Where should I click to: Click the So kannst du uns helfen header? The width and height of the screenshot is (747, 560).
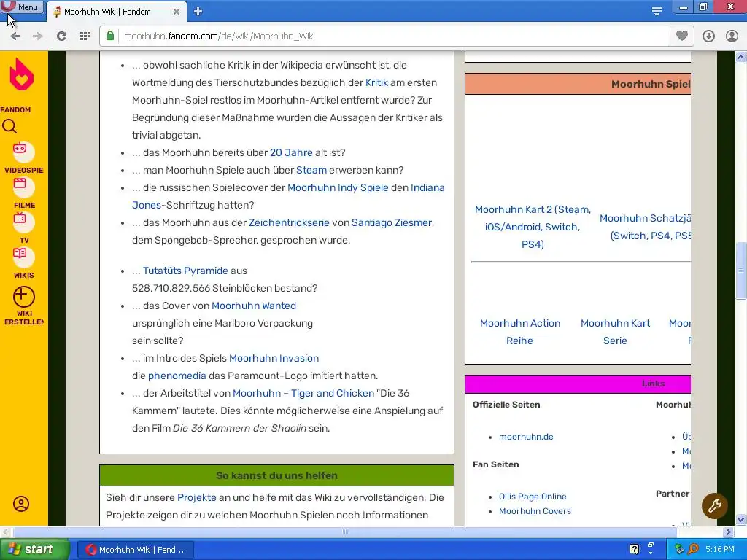[276, 475]
